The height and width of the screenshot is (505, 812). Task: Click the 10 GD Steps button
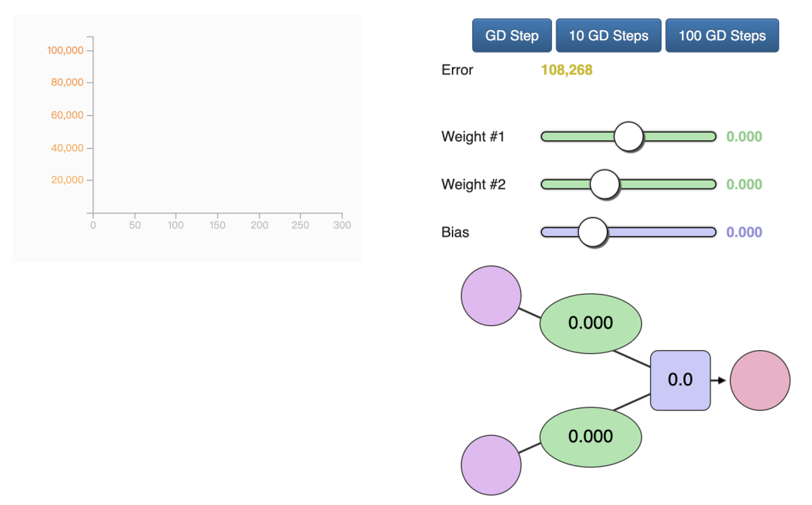pos(608,36)
